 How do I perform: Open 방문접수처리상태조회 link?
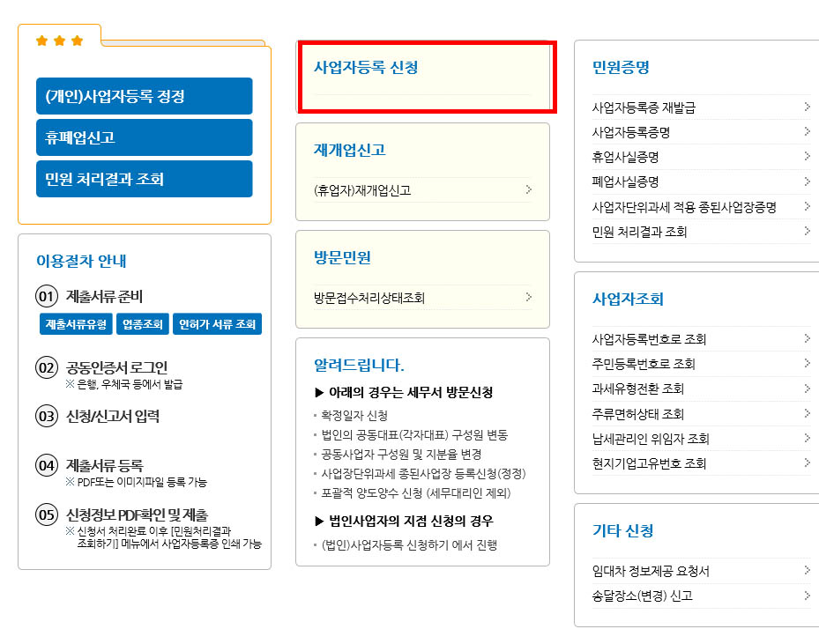pyautogui.click(x=369, y=298)
